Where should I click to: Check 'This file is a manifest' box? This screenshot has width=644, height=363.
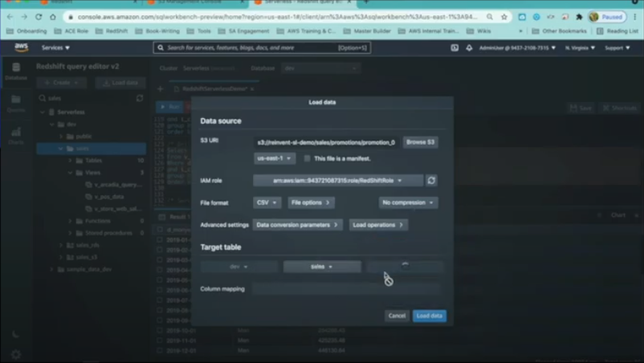(x=307, y=158)
